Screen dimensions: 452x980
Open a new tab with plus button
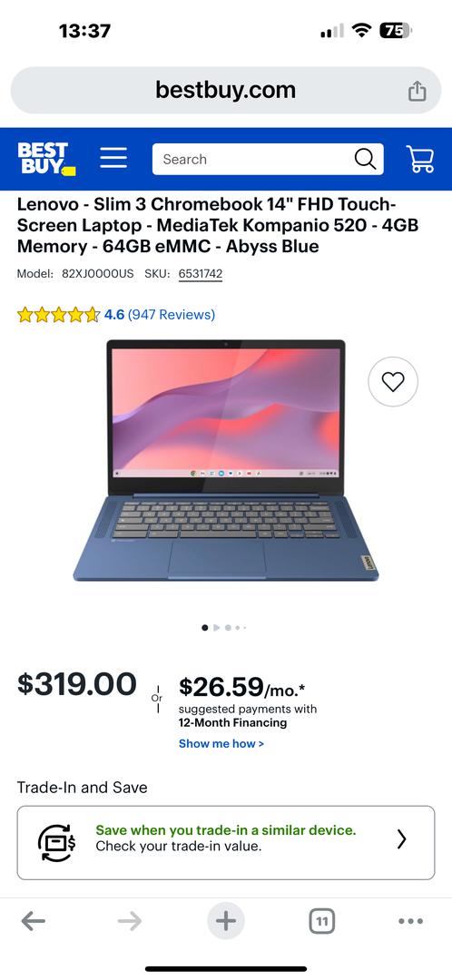[226, 921]
